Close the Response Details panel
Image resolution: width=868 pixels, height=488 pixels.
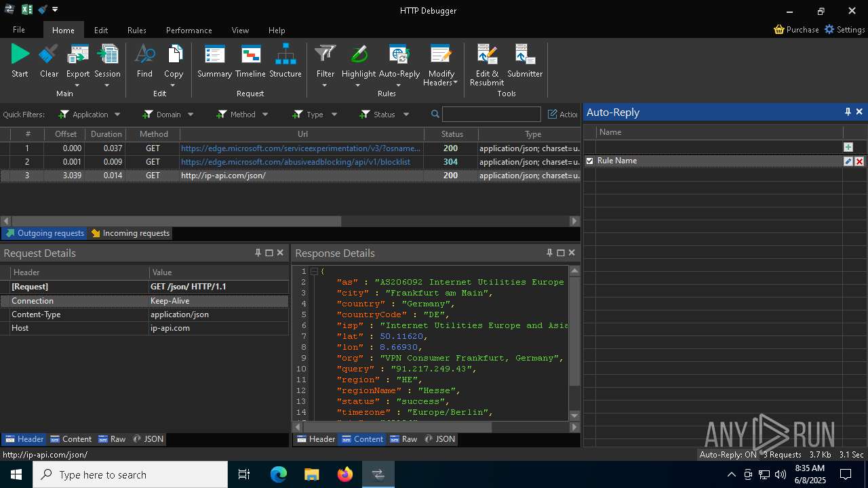point(572,253)
